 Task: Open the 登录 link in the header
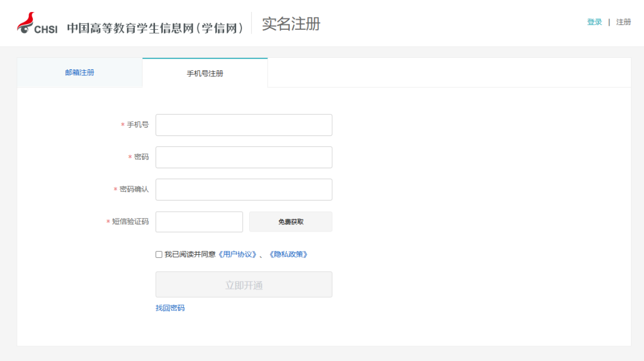(x=595, y=22)
